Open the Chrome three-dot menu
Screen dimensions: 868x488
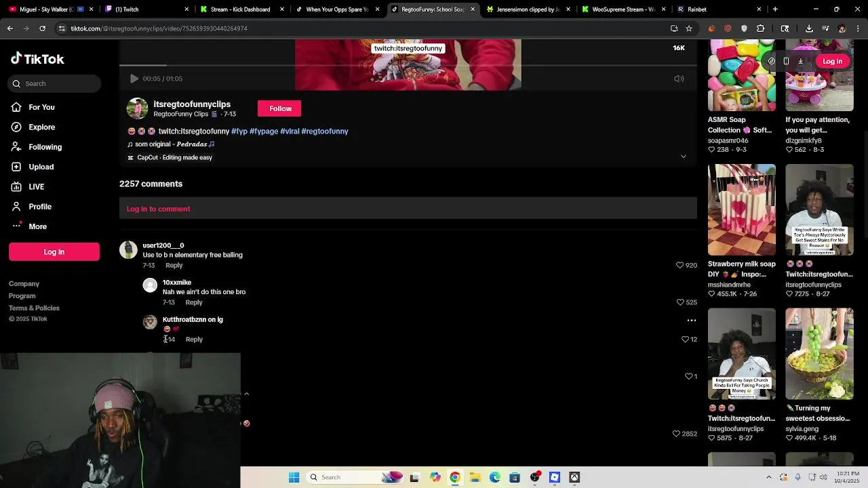click(859, 28)
